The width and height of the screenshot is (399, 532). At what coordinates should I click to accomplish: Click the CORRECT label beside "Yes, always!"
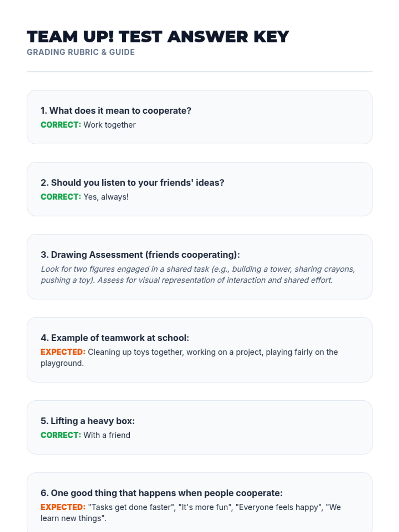pos(61,197)
